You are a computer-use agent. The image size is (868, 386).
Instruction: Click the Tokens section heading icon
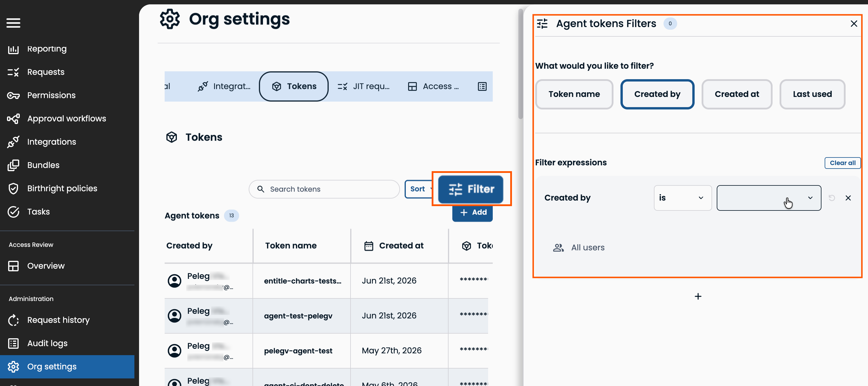point(172,137)
